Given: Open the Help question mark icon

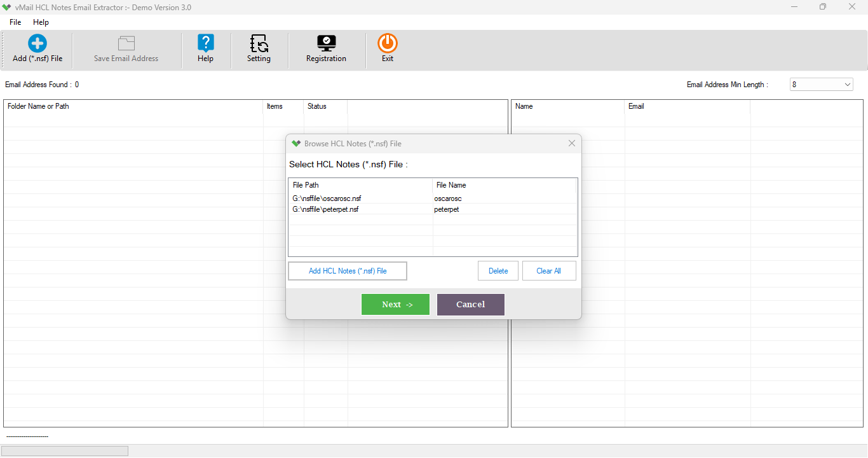Looking at the screenshot, I should (x=205, y=43).
